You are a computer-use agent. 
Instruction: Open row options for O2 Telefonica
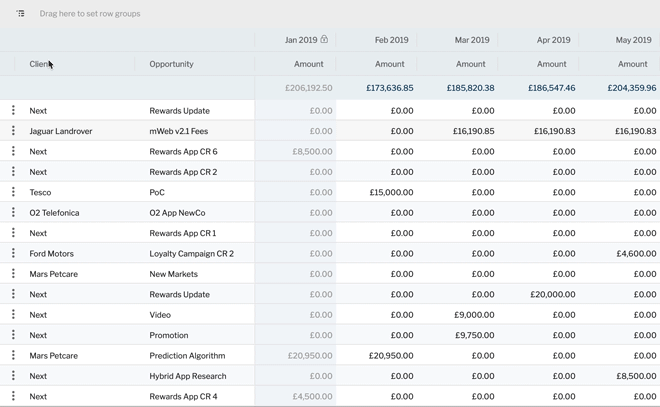click(13, 213)
